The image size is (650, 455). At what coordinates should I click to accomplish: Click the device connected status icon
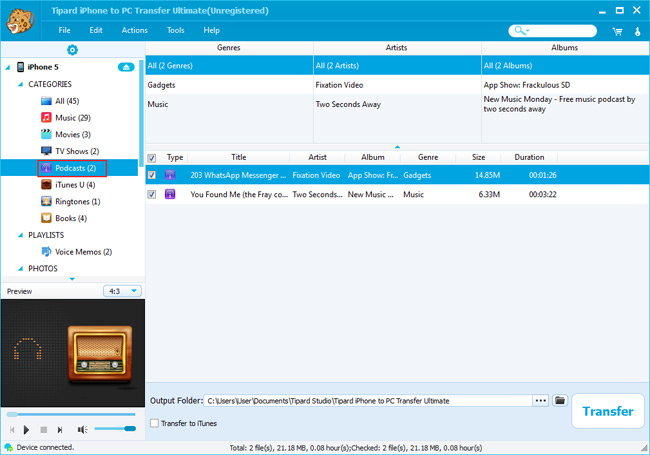(8, 447)
